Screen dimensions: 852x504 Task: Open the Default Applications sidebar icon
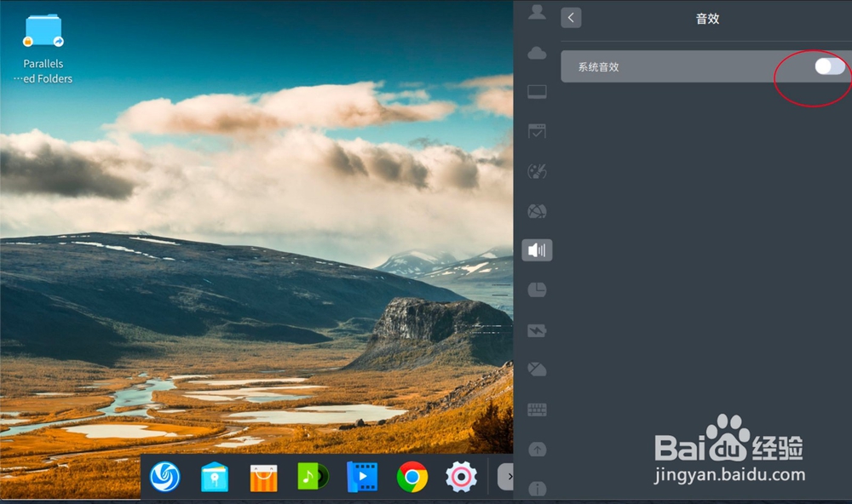[x=537, y=131]
